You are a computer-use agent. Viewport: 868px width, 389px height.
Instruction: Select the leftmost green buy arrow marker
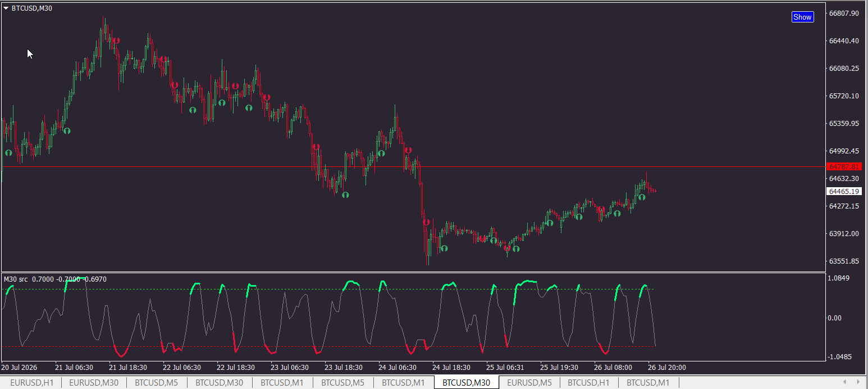tap(8, 152)
